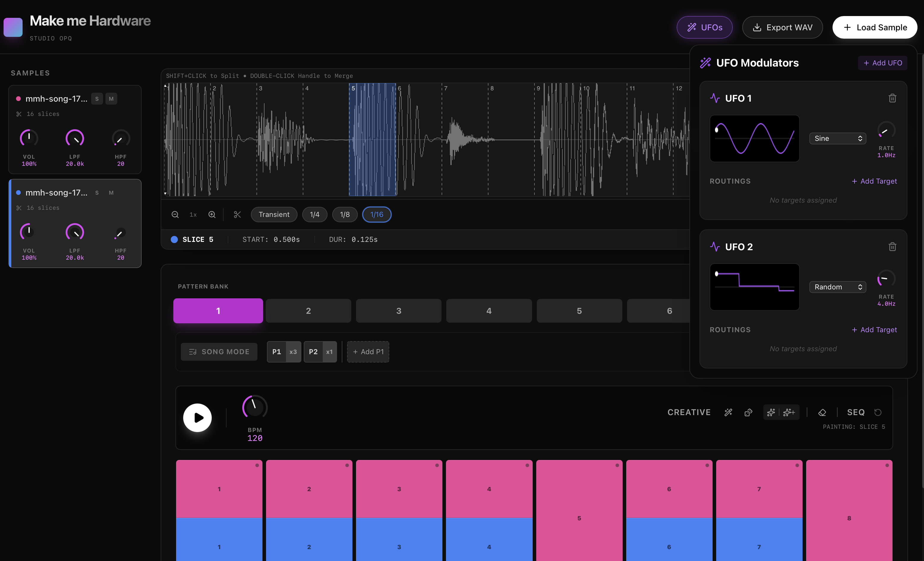Select 1/8 slice division

tap(345, 215)
